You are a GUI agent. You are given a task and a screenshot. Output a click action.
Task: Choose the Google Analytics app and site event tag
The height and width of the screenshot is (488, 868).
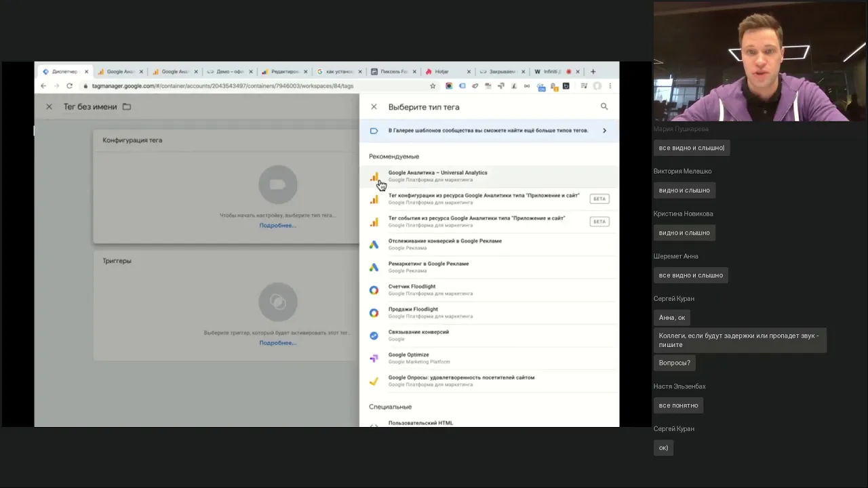pyautogui.click(x=489, y=222)
